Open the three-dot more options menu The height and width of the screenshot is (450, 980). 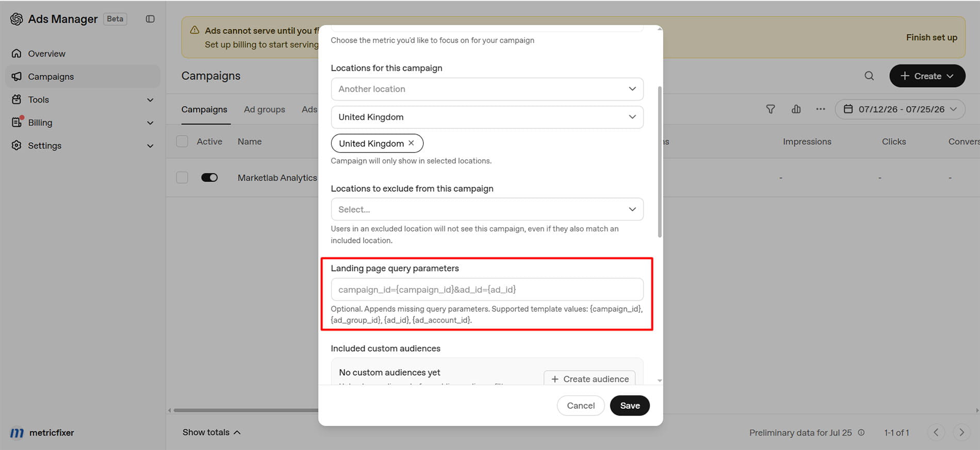[x=820, y=109]
